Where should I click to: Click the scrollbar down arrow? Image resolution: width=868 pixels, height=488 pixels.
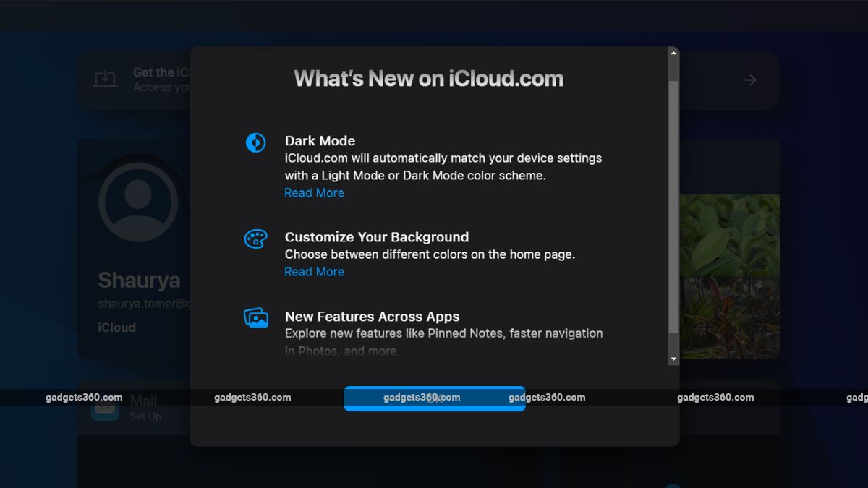pos(673,358)
